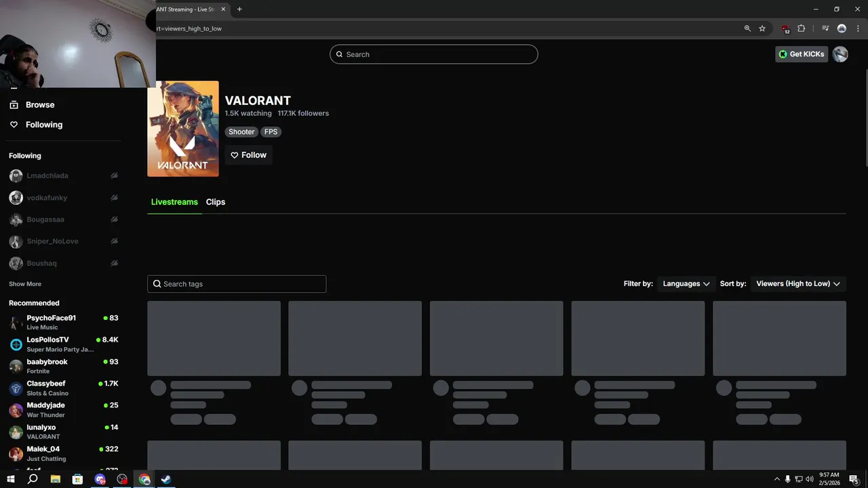Click the heart icon beside Following
The height and width of the screenshot is (488, 868).
tap(14, 125)
